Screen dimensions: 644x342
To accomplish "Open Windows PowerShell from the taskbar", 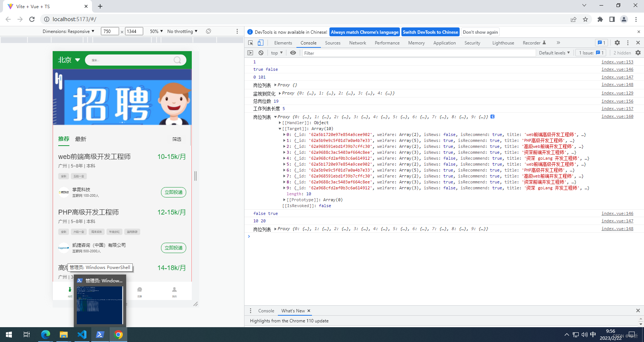I will (100, 335).
